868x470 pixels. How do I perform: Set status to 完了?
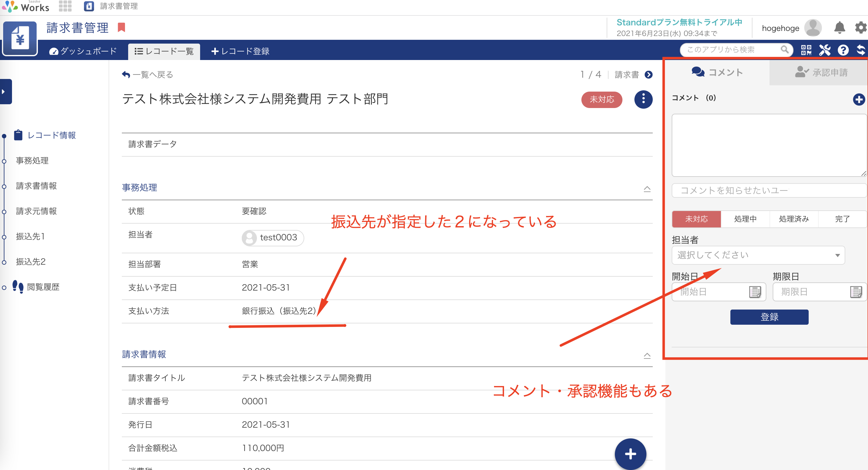[x=842, y=219]
